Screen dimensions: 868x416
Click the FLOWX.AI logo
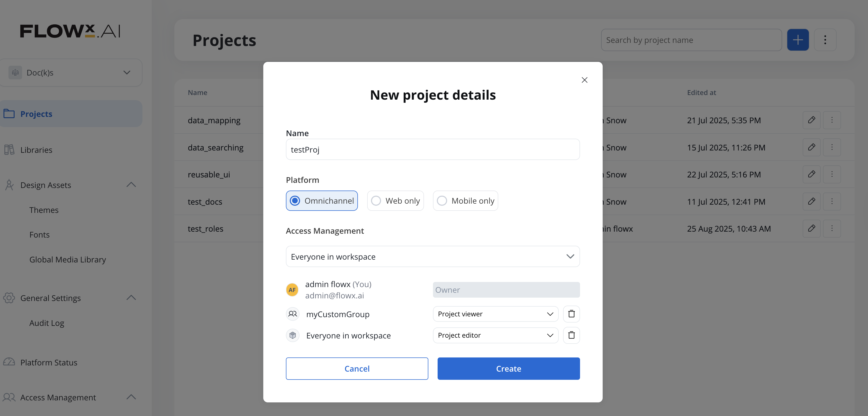tap(70, 31)
